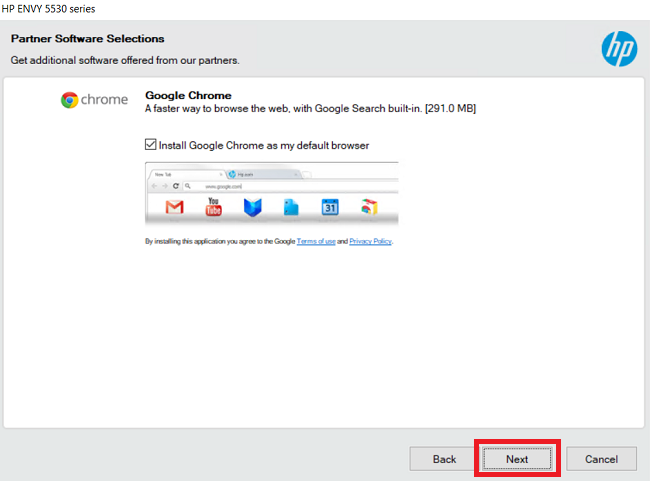Cancel the HP installer
Screen dimensions: 650x481
(x=601, y=459)
